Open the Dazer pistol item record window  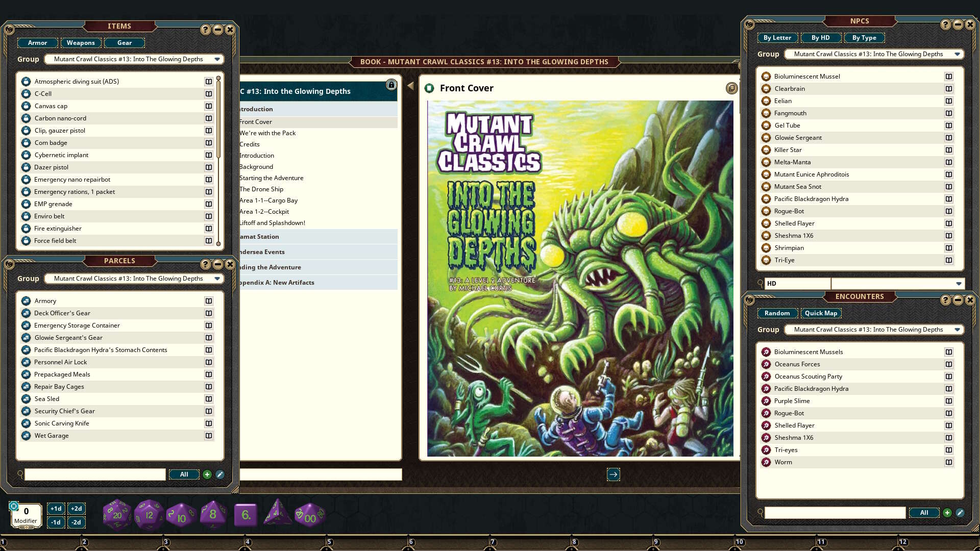(209, 167)
